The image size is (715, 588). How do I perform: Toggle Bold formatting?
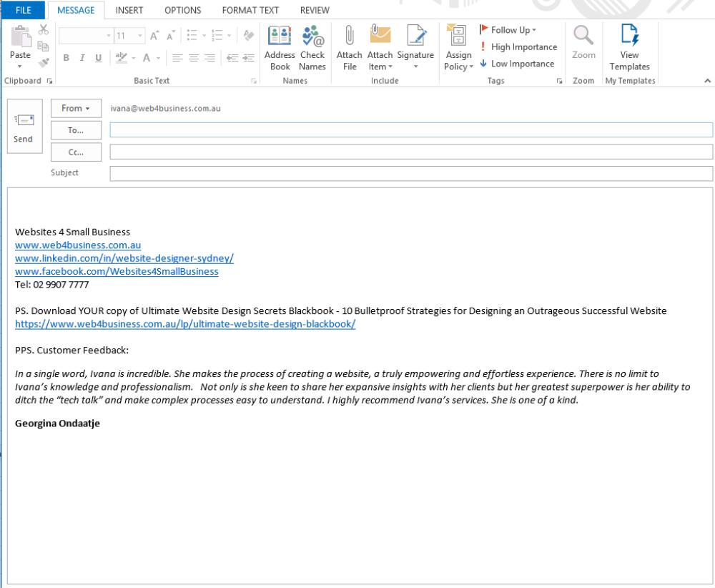tap(66, 59)
